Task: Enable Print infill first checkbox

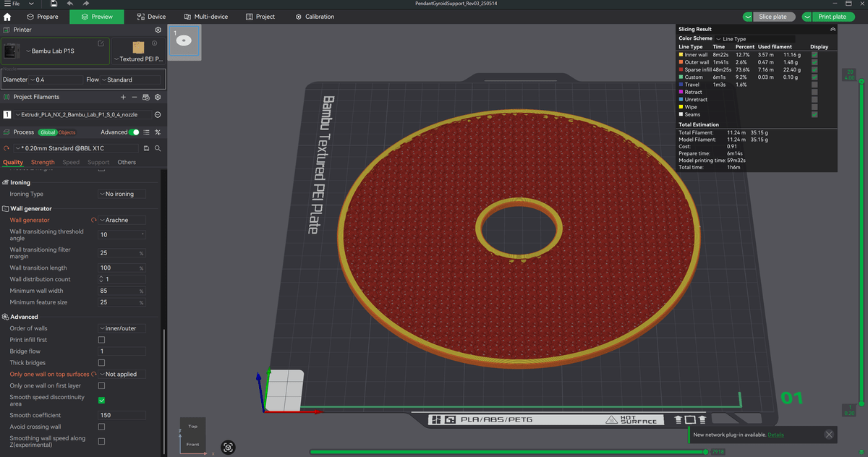Action: (x=101, y=340)
